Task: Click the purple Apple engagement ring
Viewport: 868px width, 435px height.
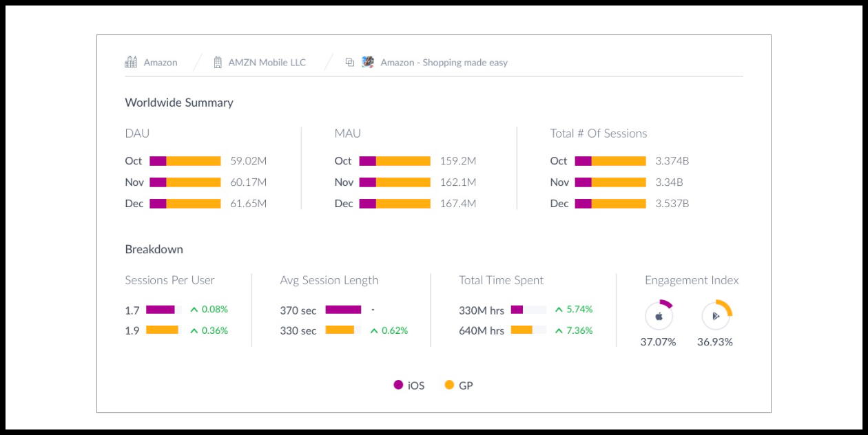Action: point(664,304)
